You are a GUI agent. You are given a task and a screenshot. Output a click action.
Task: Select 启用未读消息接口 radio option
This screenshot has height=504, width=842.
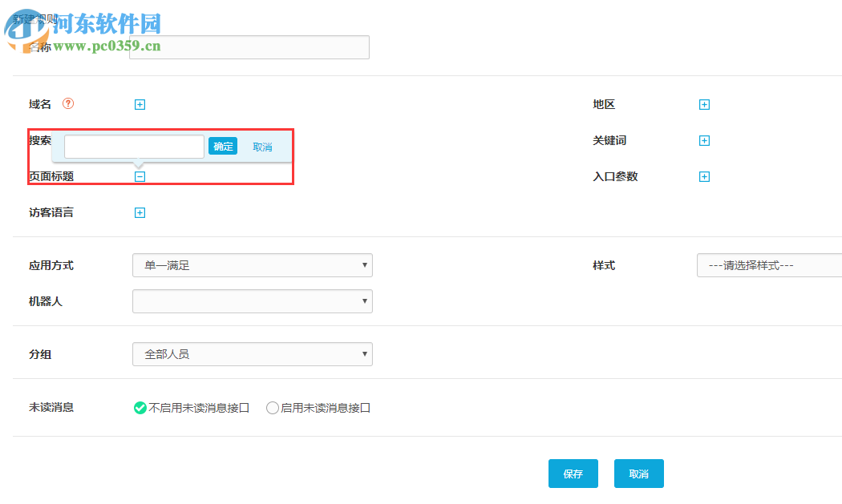tap(273, 407)
